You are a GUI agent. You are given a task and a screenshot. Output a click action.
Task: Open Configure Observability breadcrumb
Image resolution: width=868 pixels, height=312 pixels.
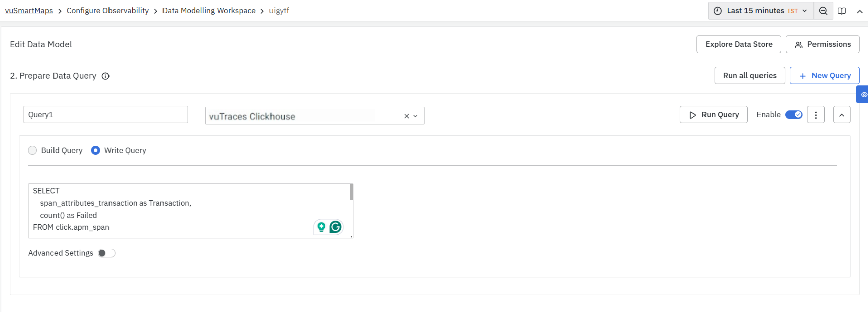107,11
